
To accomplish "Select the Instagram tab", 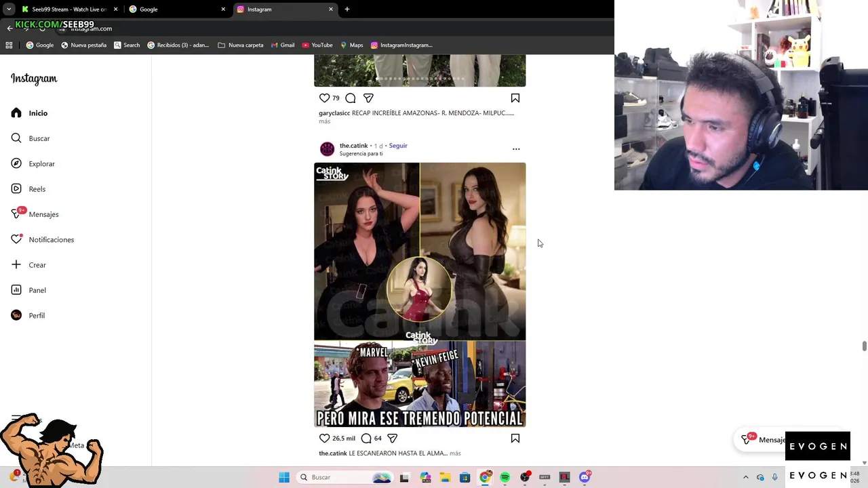I will coord(285,9).
